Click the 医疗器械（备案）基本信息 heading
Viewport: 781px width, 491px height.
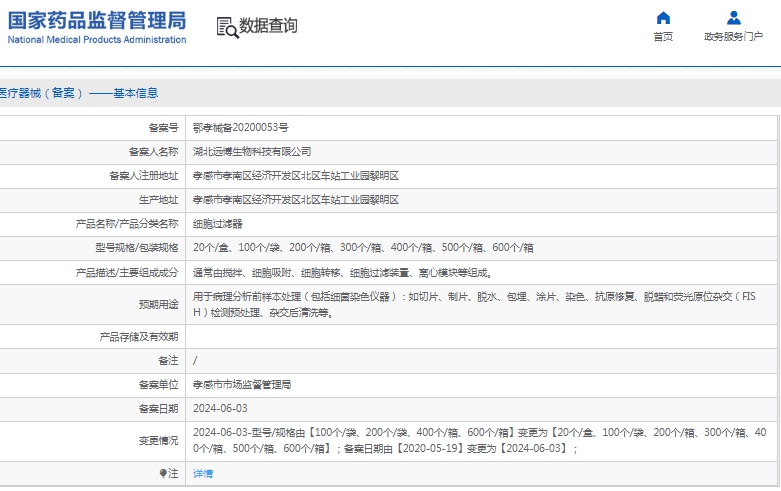(x=79, y=93)
